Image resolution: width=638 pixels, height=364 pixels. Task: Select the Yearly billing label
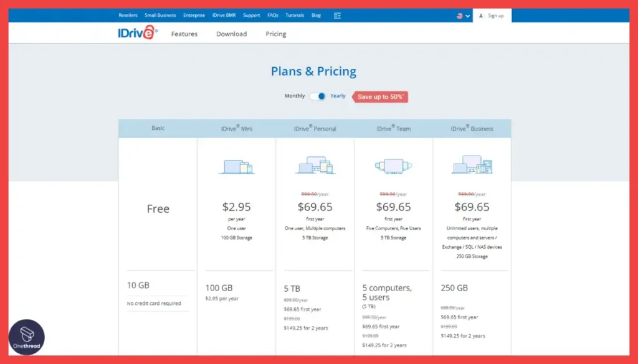click(x=338, y=96)
